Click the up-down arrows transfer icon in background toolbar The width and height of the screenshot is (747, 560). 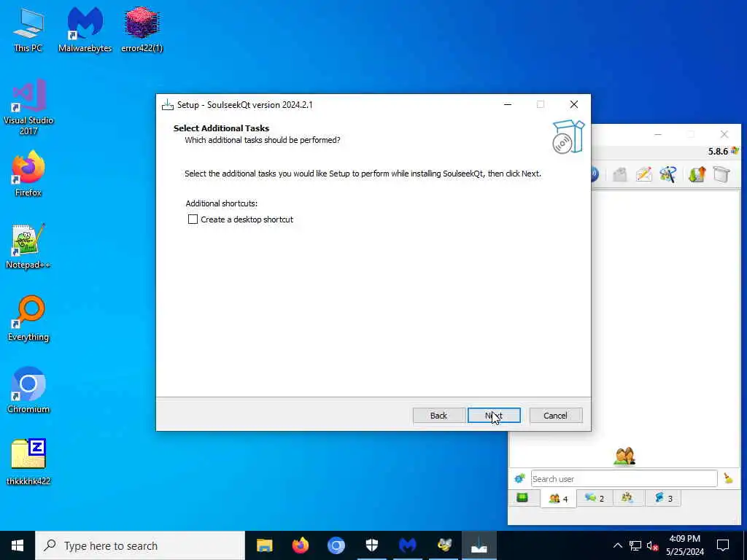point(697,174)
